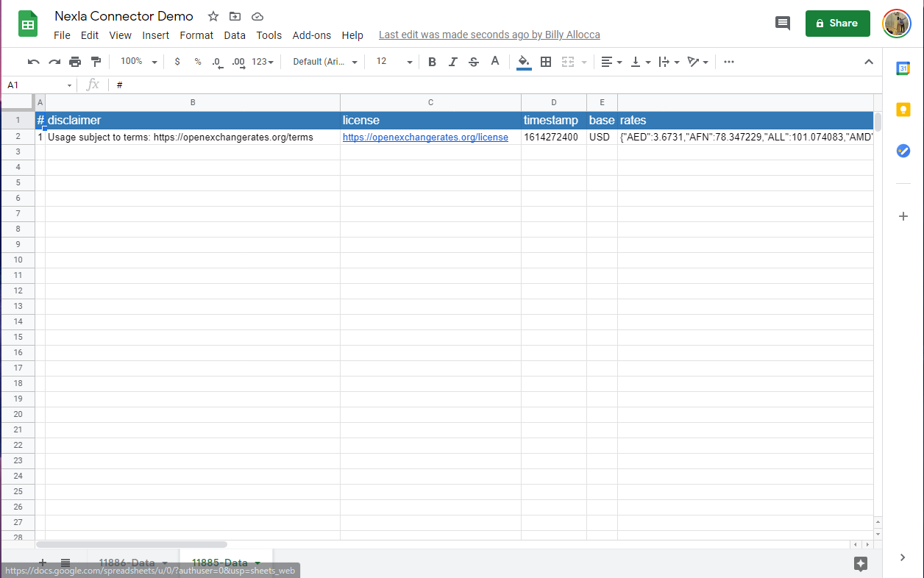Hide the side panel with the chevron

[903, 557]
